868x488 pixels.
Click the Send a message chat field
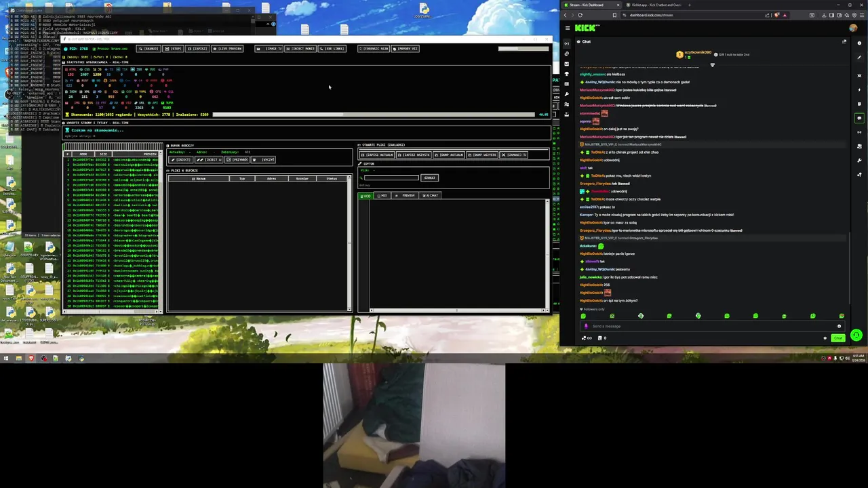point(712,326)
